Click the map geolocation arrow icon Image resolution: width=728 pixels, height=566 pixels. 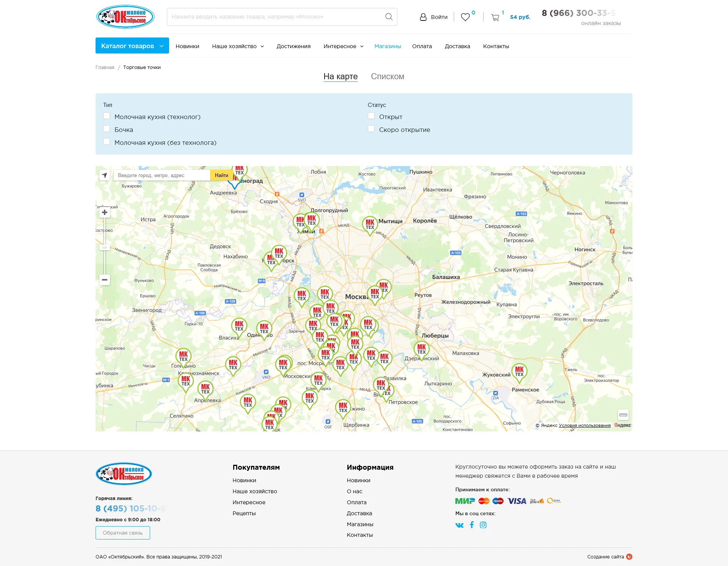click(x=104, y=175)
